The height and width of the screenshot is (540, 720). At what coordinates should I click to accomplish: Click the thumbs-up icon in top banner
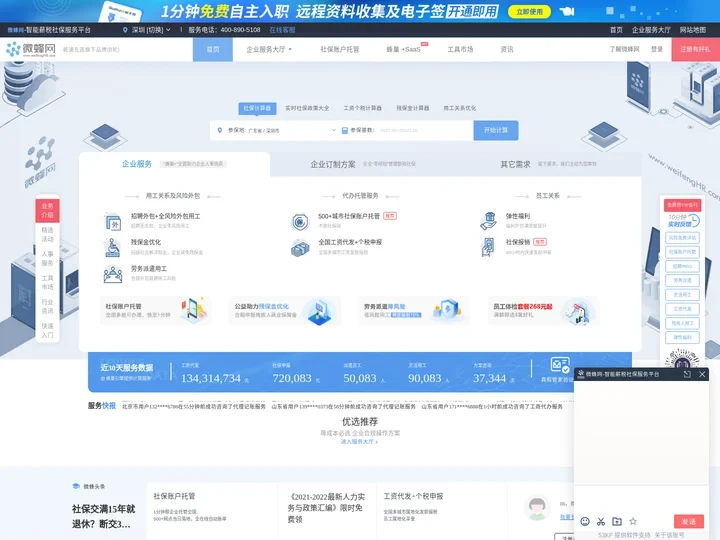pos(567,11)
